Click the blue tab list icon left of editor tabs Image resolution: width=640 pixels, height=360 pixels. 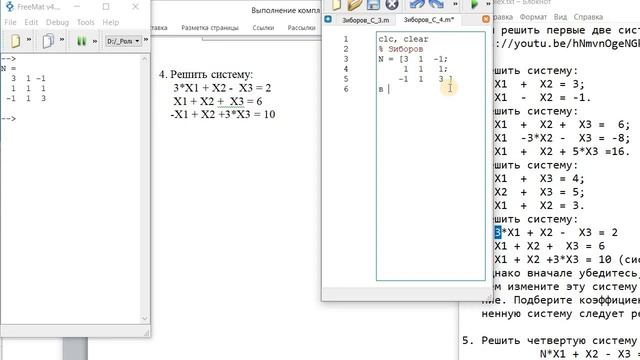coord(328,19)
